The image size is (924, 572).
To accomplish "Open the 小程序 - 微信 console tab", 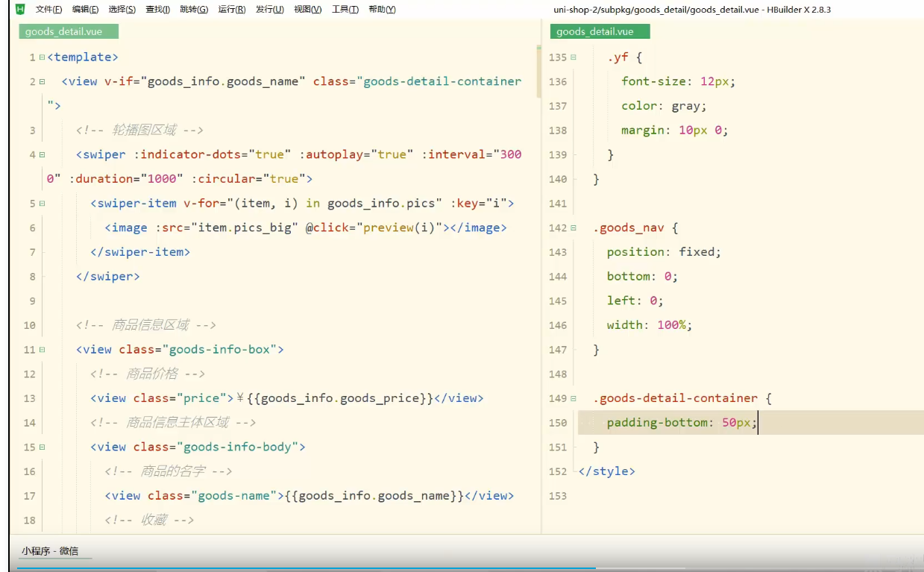I will tap(49, 551).
